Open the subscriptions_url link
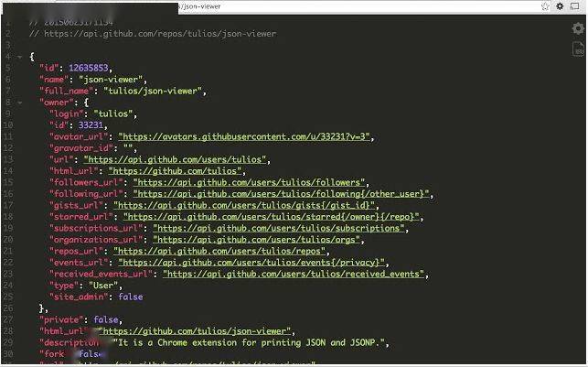The width and height of the screenshot is (588, 367). pos(280,228)
